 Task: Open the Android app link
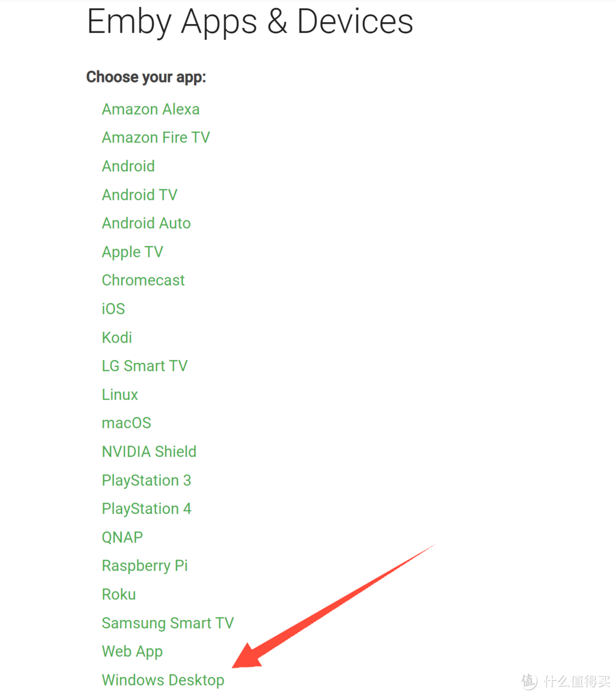pos(128,166)
